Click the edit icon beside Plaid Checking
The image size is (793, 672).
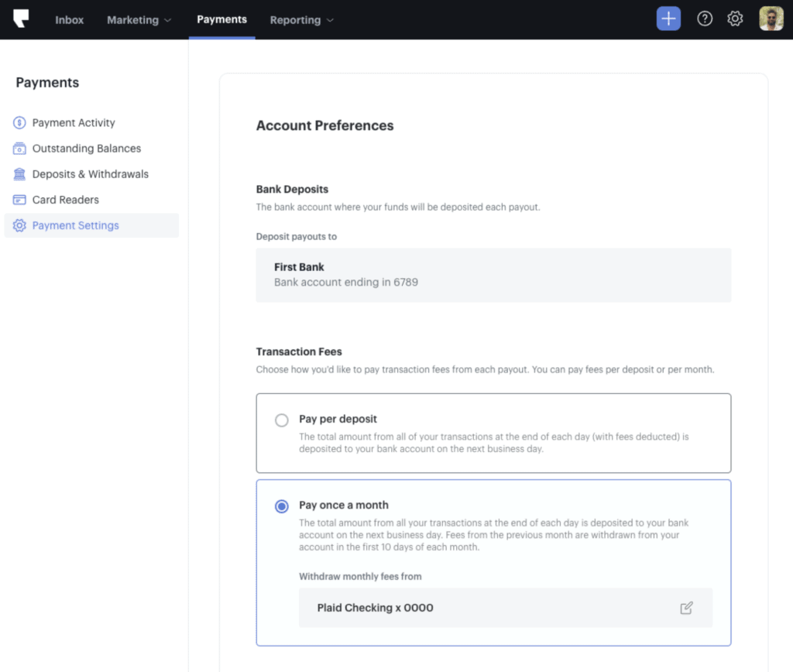pyautogui.click(x=686, y=608)
